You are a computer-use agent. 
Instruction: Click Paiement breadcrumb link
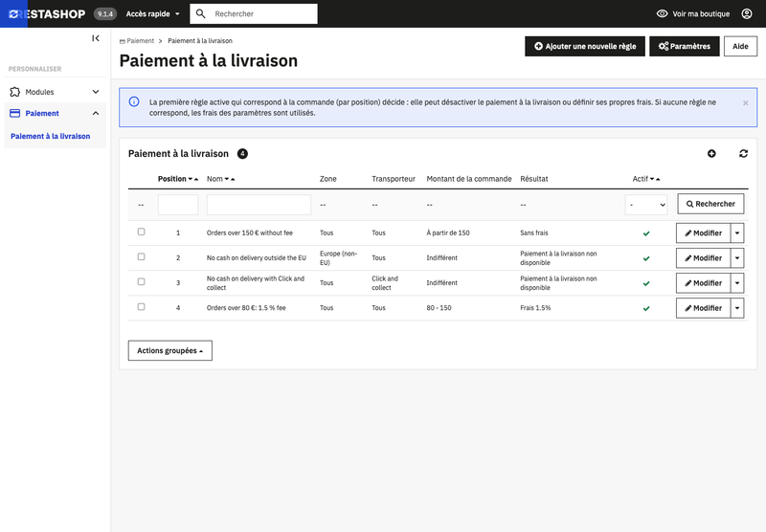(137, 41)
